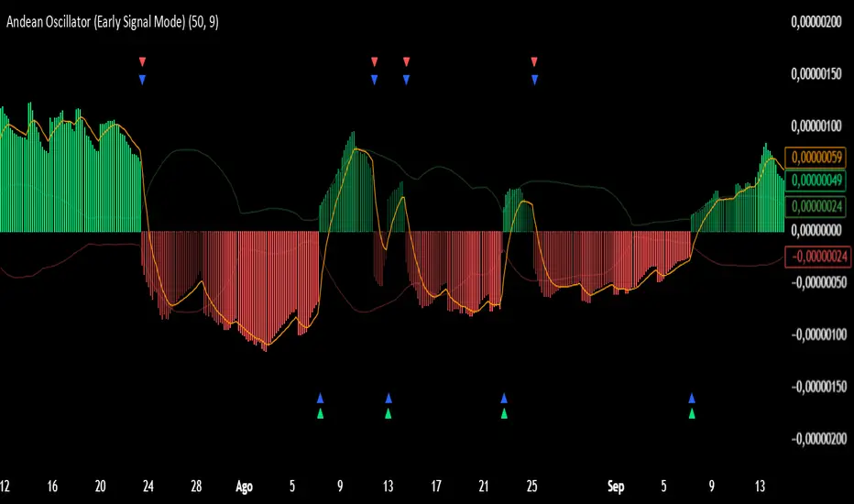Viewport: 854px width, 504px height.
Task: Click the orange 0,00000059 value label
Action: point(816,158)
